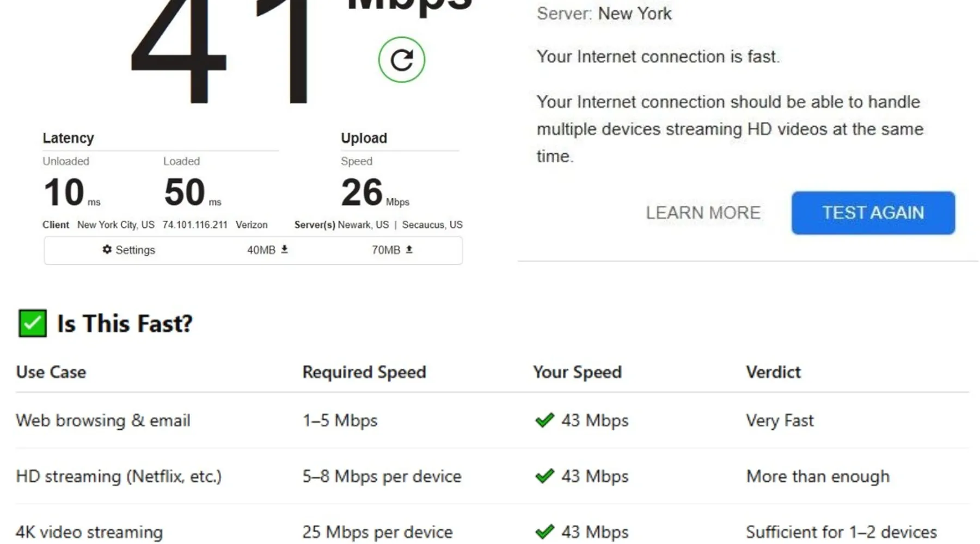Click the upload arrow beside 70MB
Screen dimensions: 980x544
point(409,249)
